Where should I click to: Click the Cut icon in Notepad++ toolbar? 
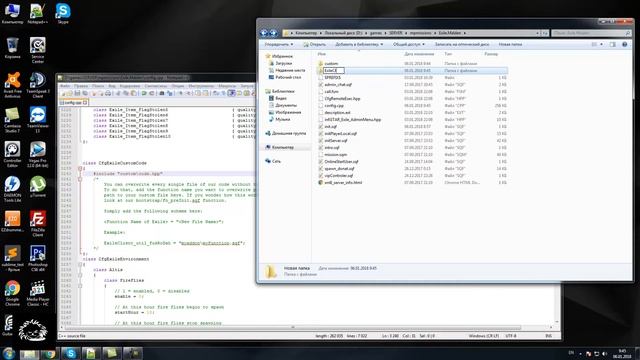(118, 93)
